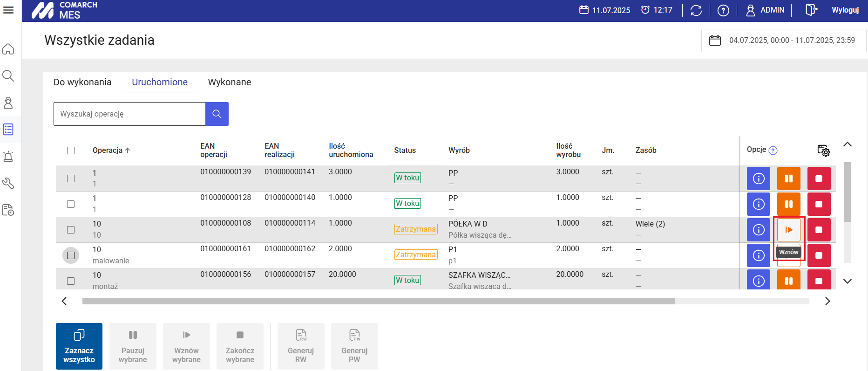
Task: Collapse table with the up chevron
Action: click(x=847, y=144)
